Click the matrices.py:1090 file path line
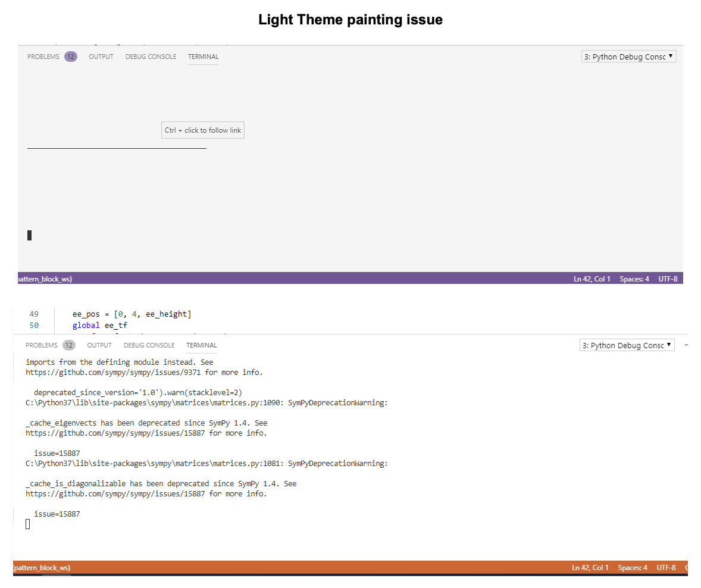This screenshot has width=701, height=588. 206,403
